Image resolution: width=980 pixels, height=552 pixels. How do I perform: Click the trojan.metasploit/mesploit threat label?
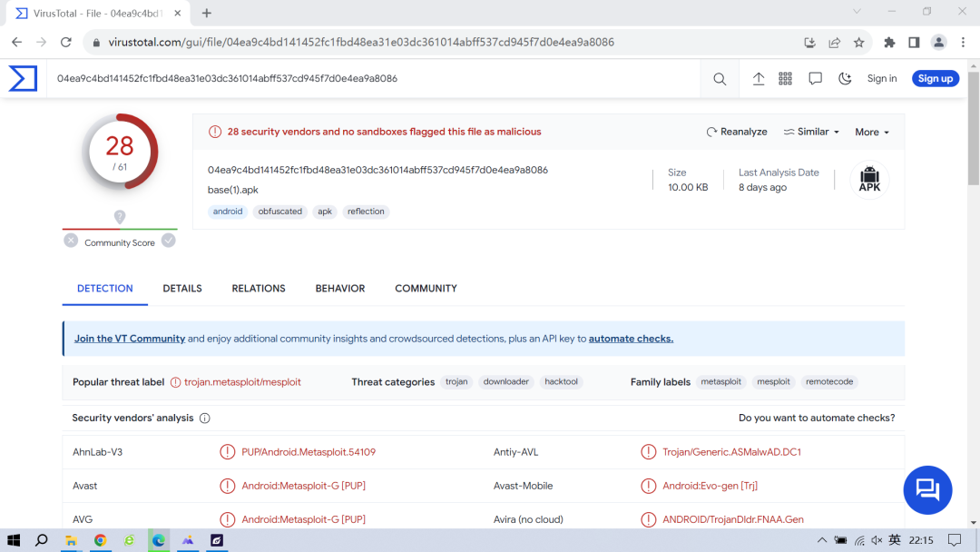[242, 382]
